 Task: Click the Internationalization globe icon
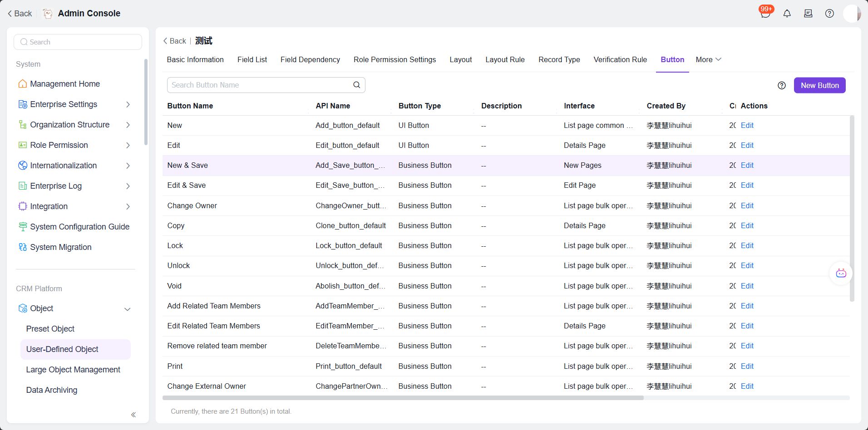point(22,166)
